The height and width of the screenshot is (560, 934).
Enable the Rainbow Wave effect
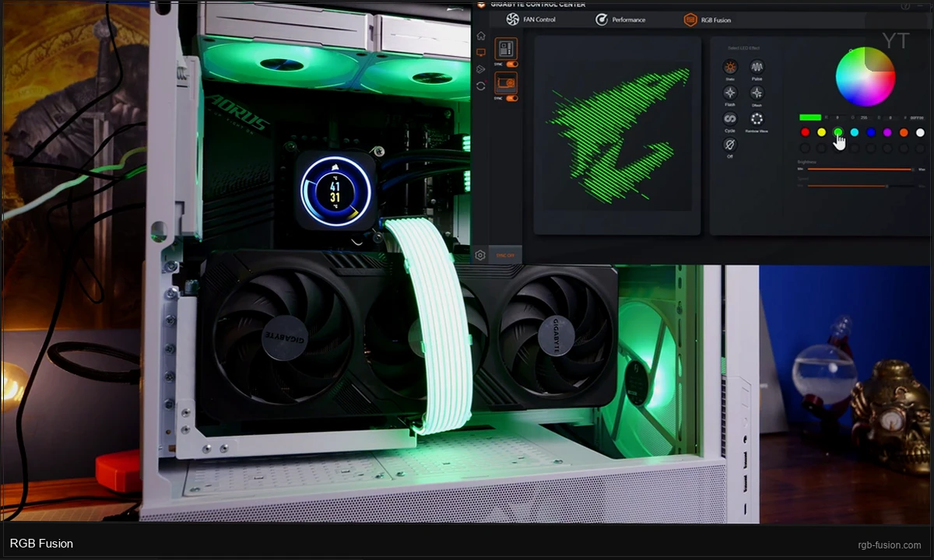point(757,119)
